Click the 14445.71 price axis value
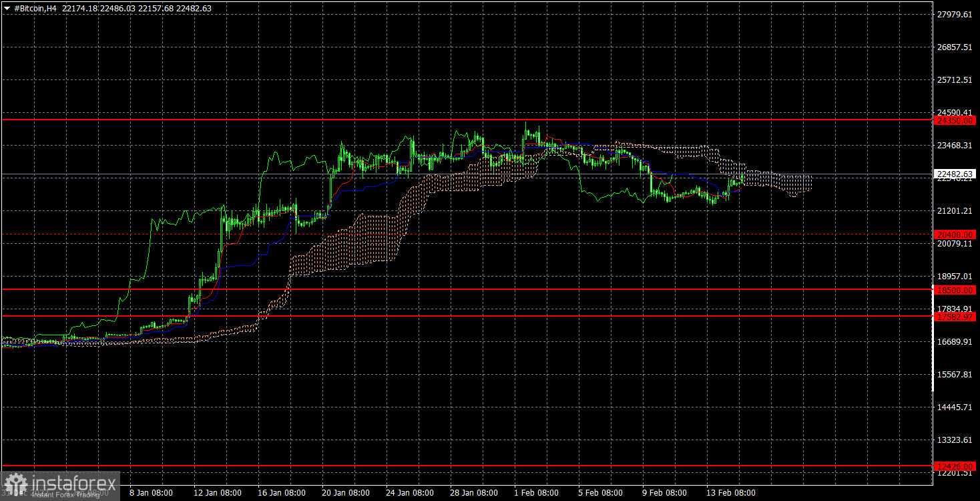980x501 pixels. [x=956, y=407]
